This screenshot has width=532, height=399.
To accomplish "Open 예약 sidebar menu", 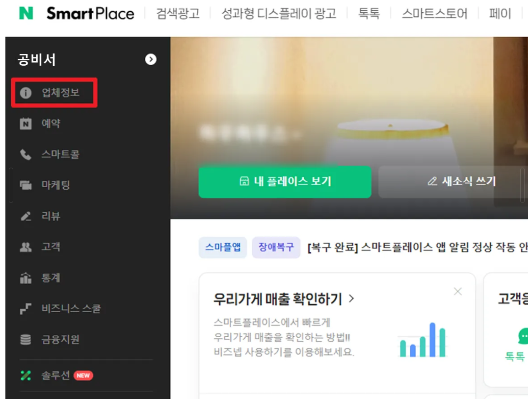I will [51, 124].
